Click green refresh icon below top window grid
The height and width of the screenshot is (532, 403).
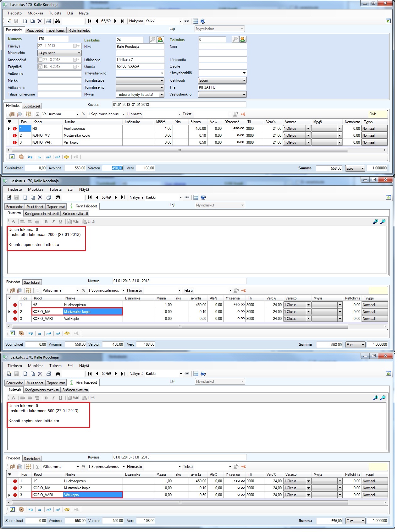coord(12,157)
